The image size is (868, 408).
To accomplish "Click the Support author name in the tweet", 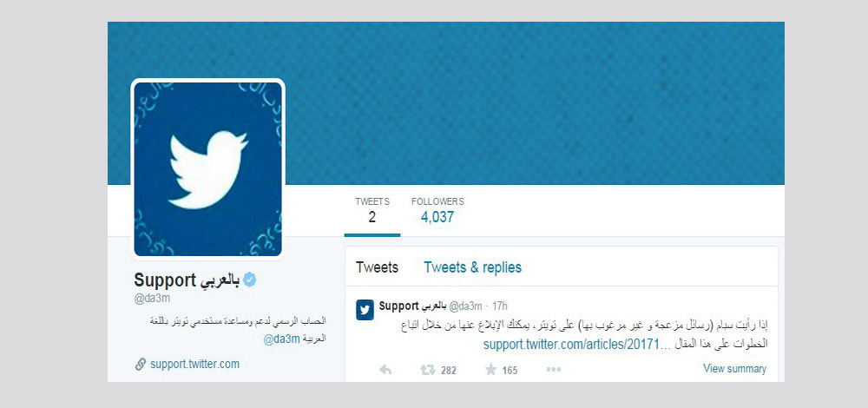I will click(412, 306).
